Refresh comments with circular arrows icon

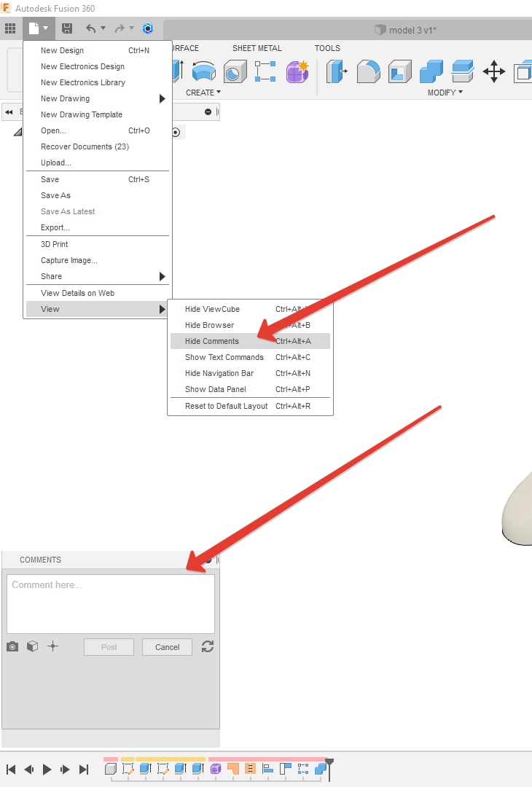[x=208, y=646]
